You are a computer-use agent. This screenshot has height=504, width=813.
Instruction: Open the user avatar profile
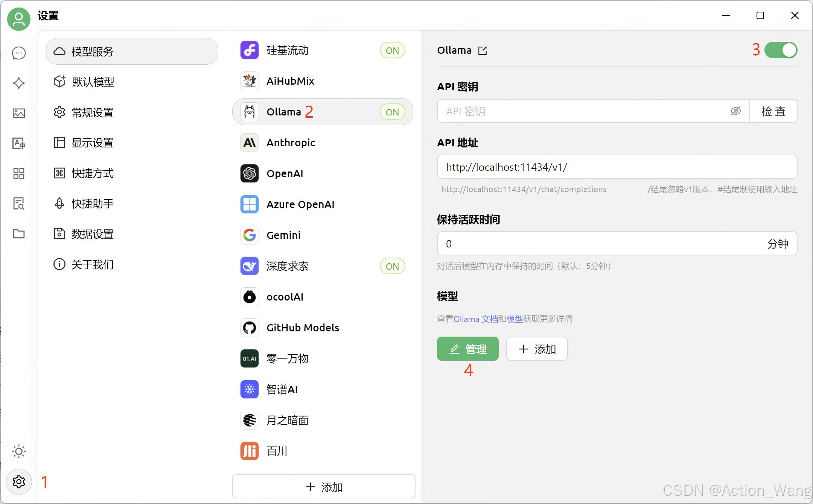pyautogui.click(x=19, y=19)
